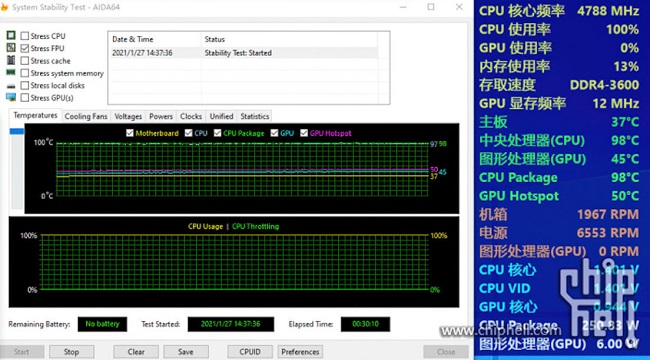This screenshot has height=360, width=650.
Task: Click the disk drive icon beside Stress local disks
Action: 11,85
